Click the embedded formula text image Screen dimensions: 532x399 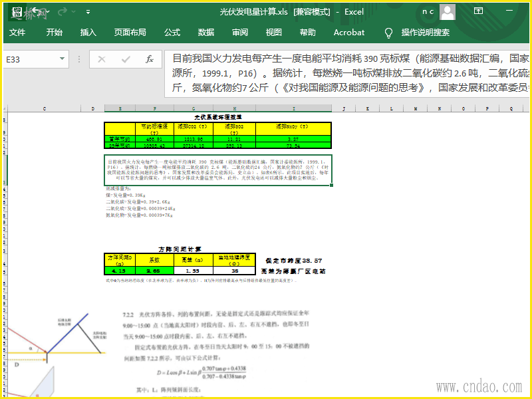coord(215,353)
